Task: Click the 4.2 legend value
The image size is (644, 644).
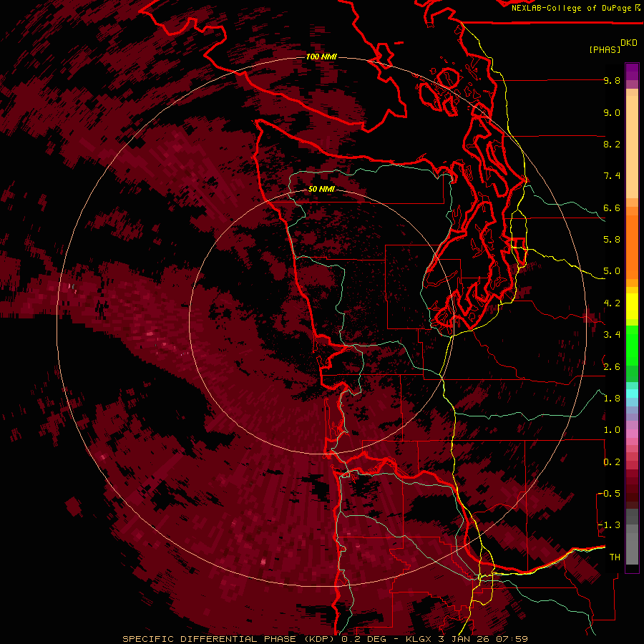Action: 612,303
